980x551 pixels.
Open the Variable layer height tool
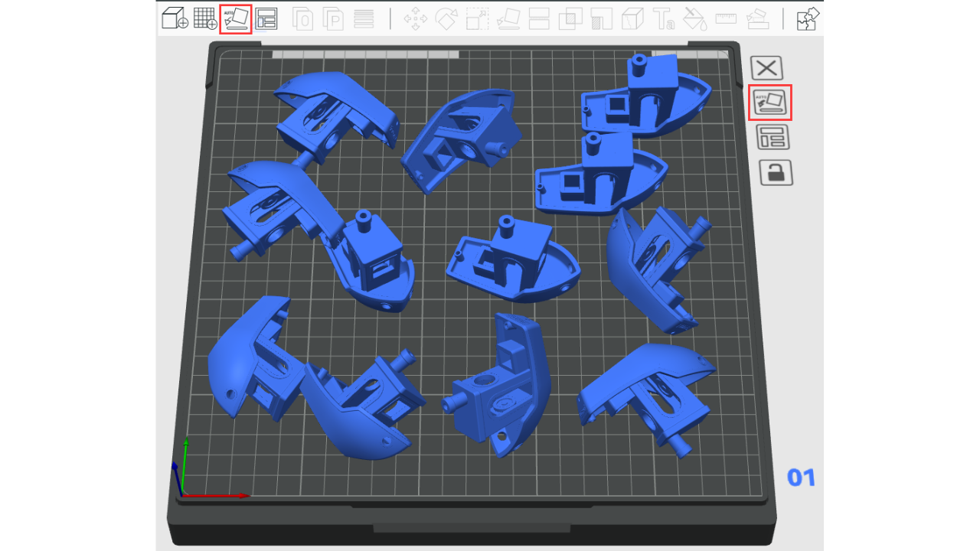click(x=364, y=18)
